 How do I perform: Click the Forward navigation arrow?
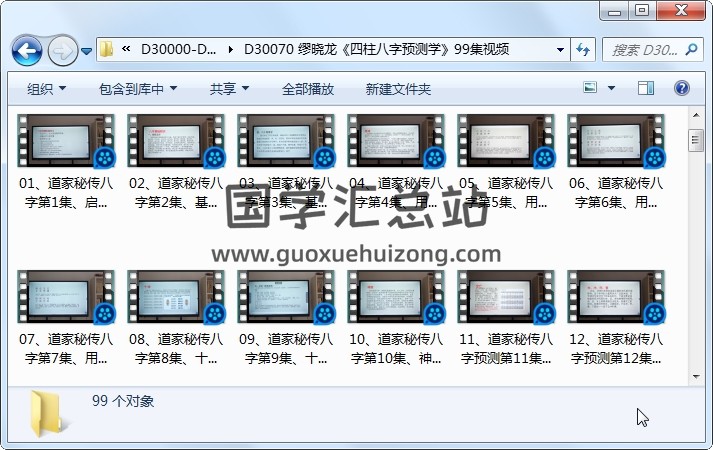(x=62, y=50)
